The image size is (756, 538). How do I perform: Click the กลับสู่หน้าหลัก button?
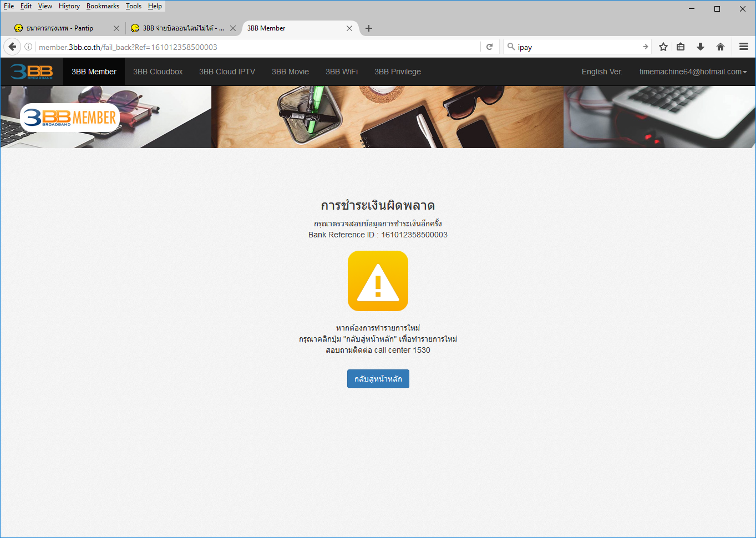point(378,379)
